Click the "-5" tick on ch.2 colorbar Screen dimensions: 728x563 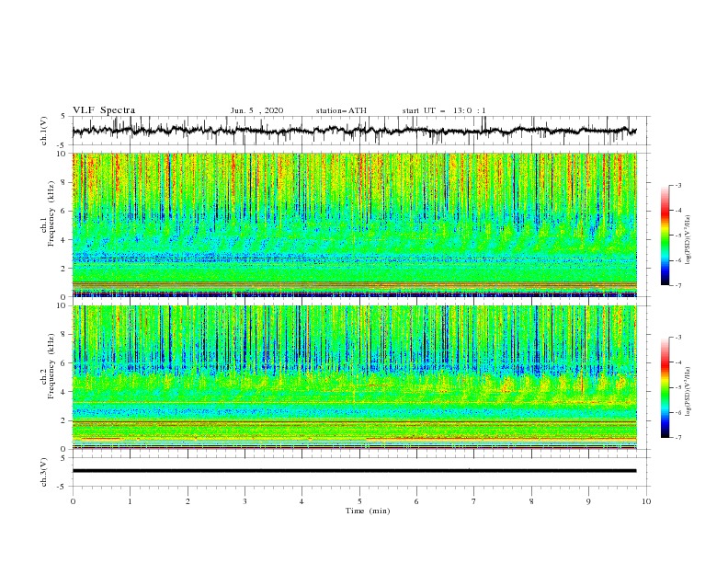click(677, 387)
